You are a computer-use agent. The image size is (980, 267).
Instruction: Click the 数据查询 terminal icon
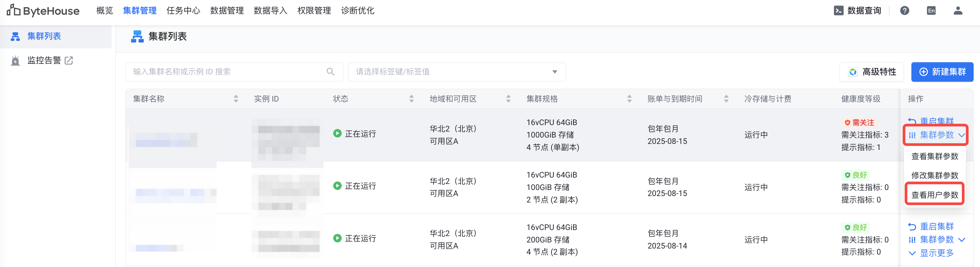[838, 11]
